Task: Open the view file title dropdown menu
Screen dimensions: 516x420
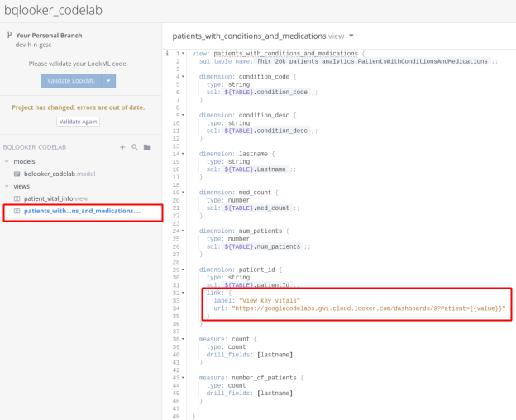Action: click(351, 36)
